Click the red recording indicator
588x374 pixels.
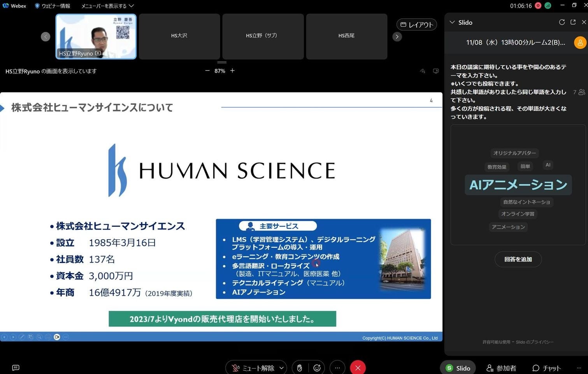pyautogui.click(x=538, y=5)
